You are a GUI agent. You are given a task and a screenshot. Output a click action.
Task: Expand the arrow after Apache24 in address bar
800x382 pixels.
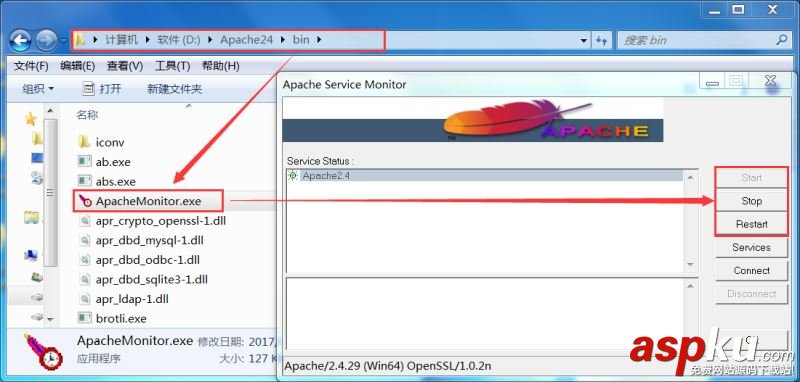pyautogui.click(x=283, y=40)
